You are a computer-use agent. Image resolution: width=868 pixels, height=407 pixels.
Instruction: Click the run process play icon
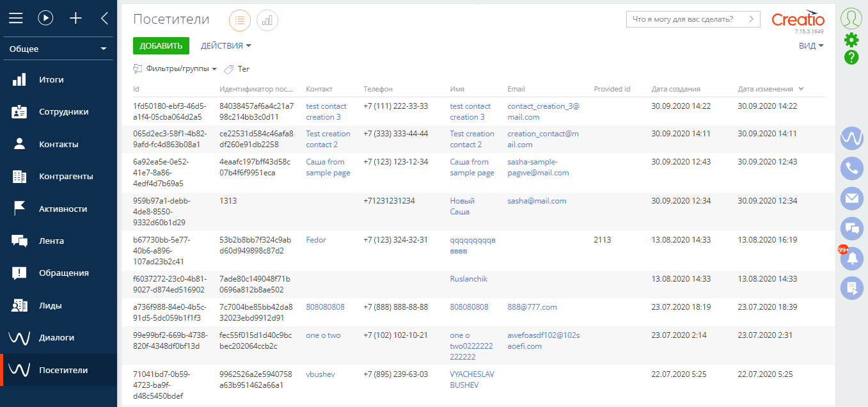pyautogui.click(x=45, y=19)
